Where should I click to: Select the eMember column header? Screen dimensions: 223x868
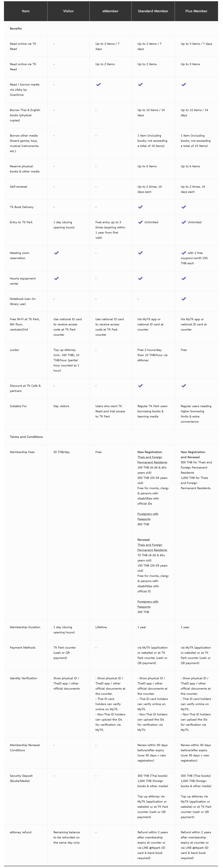tap(110, 11)
